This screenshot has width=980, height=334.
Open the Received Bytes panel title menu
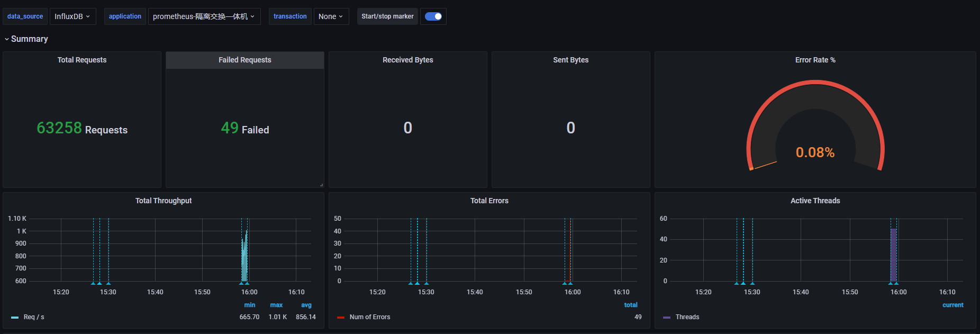408,60
